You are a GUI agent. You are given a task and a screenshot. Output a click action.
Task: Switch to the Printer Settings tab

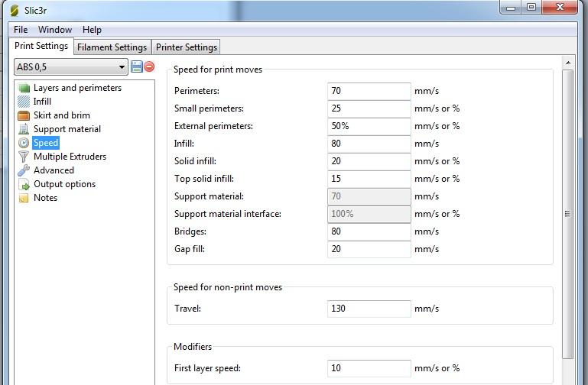click(187, 47)
